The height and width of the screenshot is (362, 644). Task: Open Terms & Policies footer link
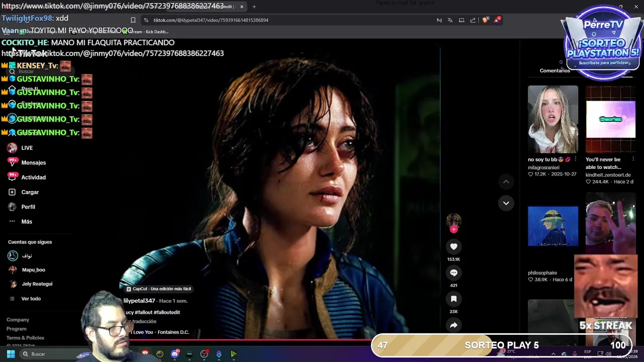[x=25, y=338]
